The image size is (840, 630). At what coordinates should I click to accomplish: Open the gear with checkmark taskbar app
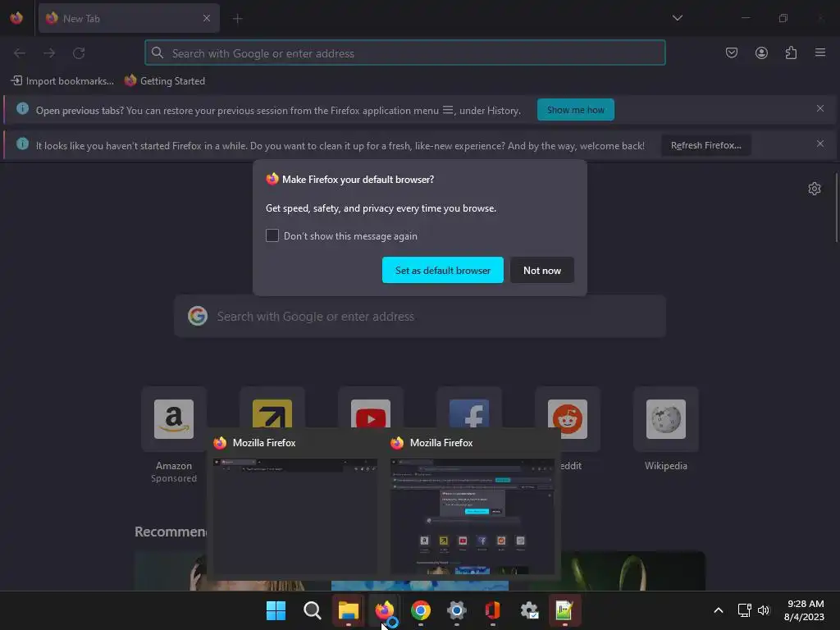[x=529, y=610]
